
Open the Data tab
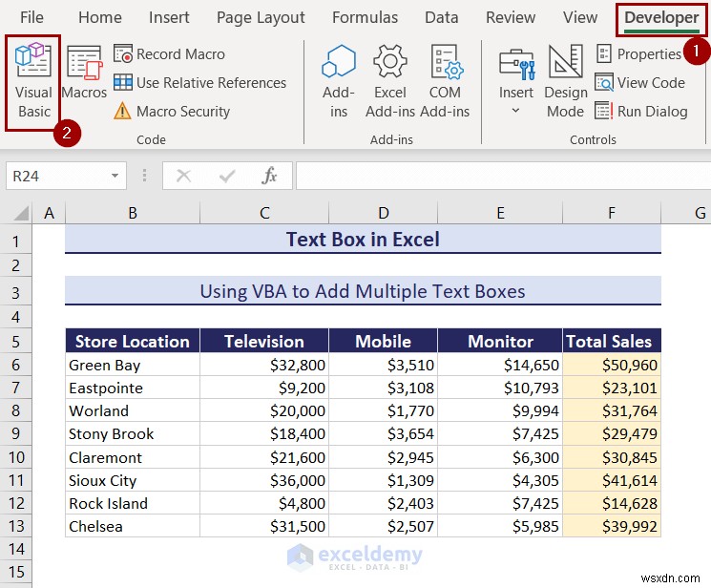point(441,18)
